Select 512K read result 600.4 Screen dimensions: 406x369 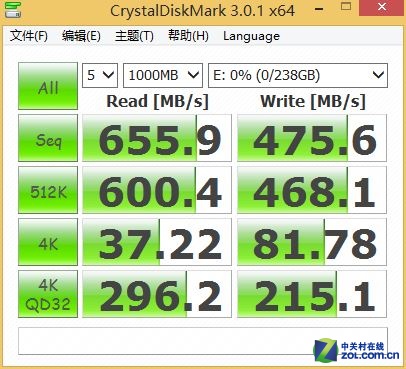click(x=157, y=190)
